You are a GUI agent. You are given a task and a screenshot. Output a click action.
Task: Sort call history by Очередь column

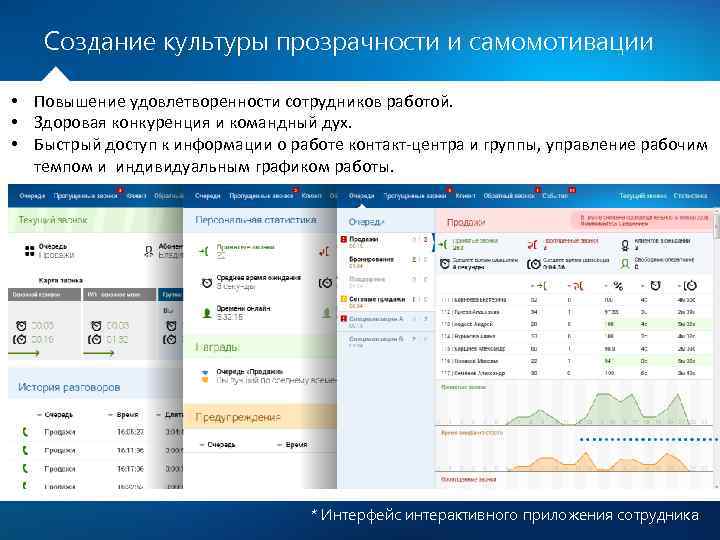pos(55,414)
